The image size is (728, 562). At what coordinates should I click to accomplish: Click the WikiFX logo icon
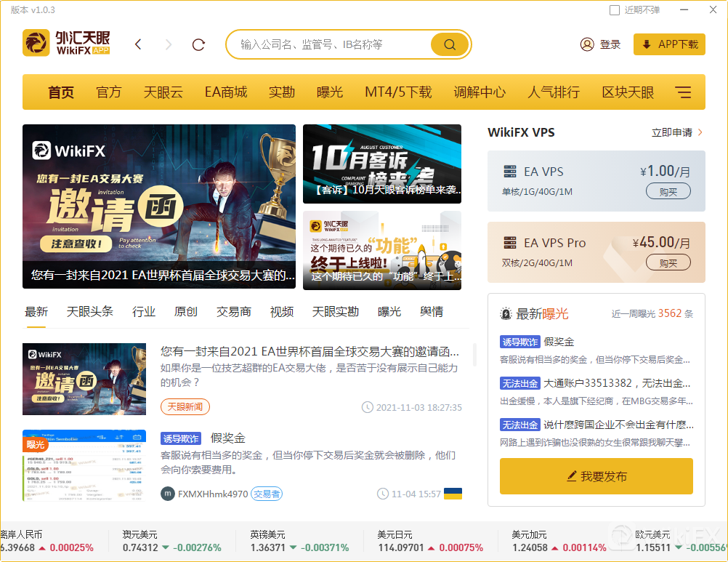[x=36, y=44]
